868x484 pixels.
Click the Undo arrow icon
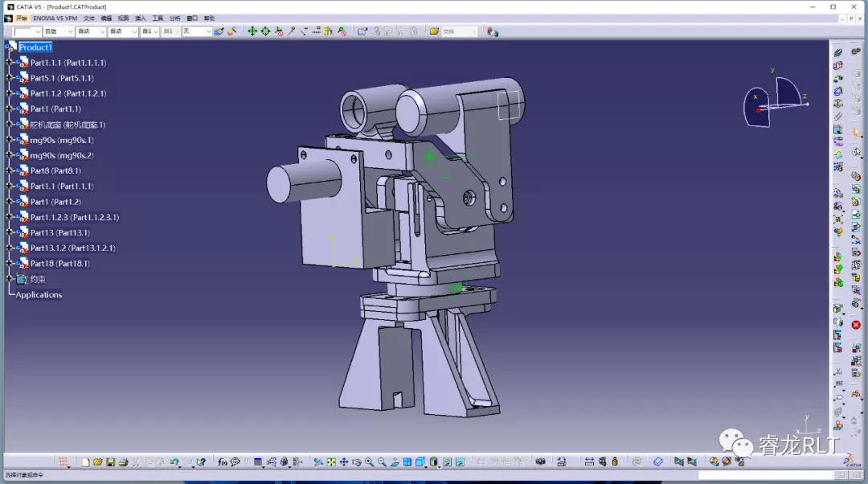175,461
